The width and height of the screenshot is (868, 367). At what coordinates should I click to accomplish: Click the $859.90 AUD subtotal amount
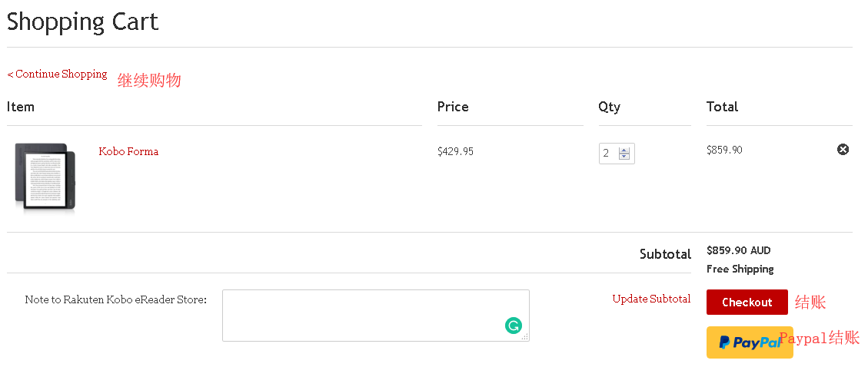(738, 250)
